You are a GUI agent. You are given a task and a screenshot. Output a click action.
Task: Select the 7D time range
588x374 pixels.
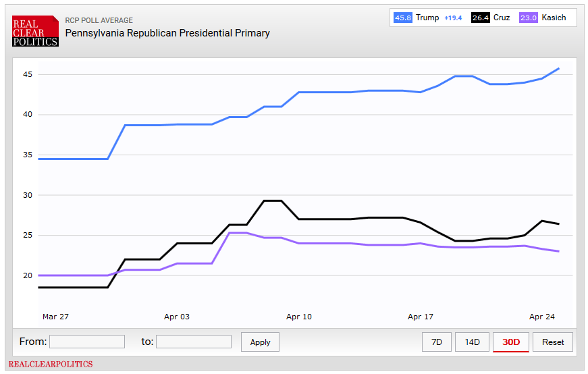click(437, 342)
